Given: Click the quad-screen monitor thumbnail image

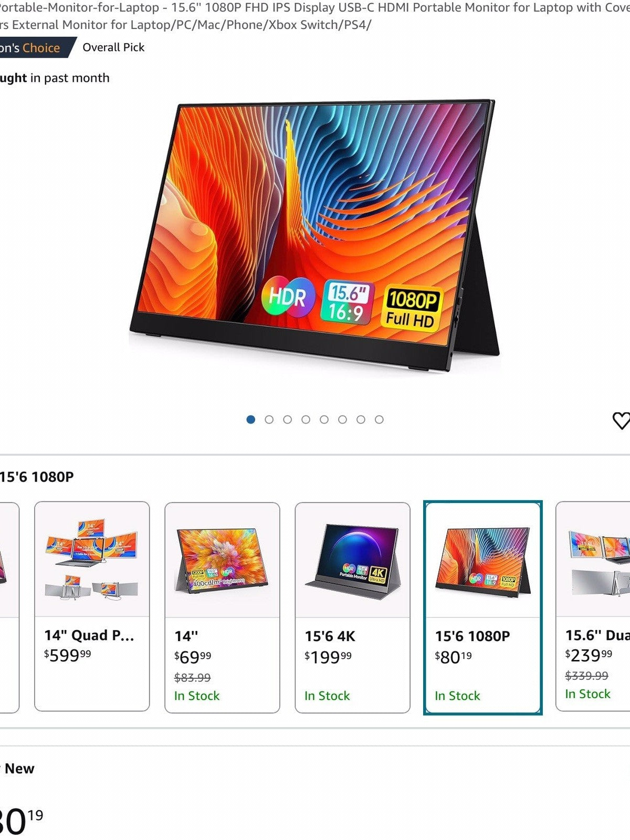Looking at the screenshot, I should (92, 559).
